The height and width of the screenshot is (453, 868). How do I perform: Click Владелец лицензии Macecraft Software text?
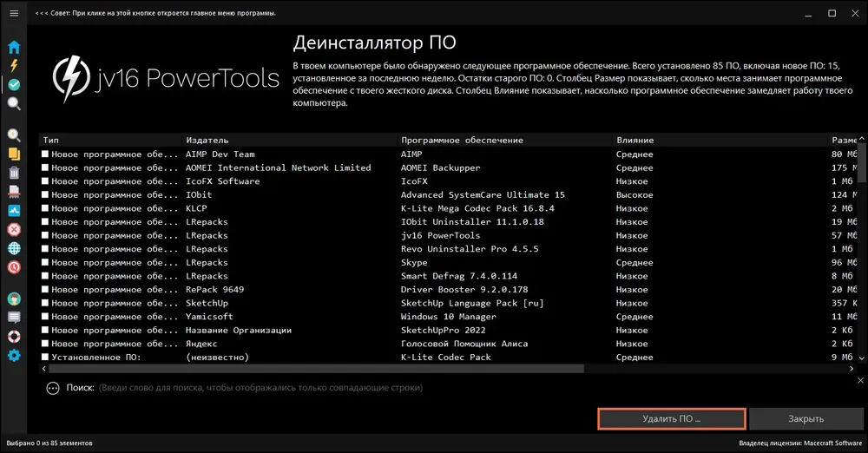[800, 443]
